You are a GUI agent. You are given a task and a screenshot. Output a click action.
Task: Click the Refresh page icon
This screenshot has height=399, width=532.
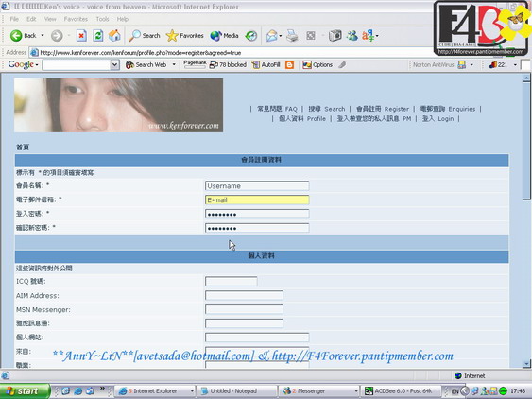tap(98, 36)
